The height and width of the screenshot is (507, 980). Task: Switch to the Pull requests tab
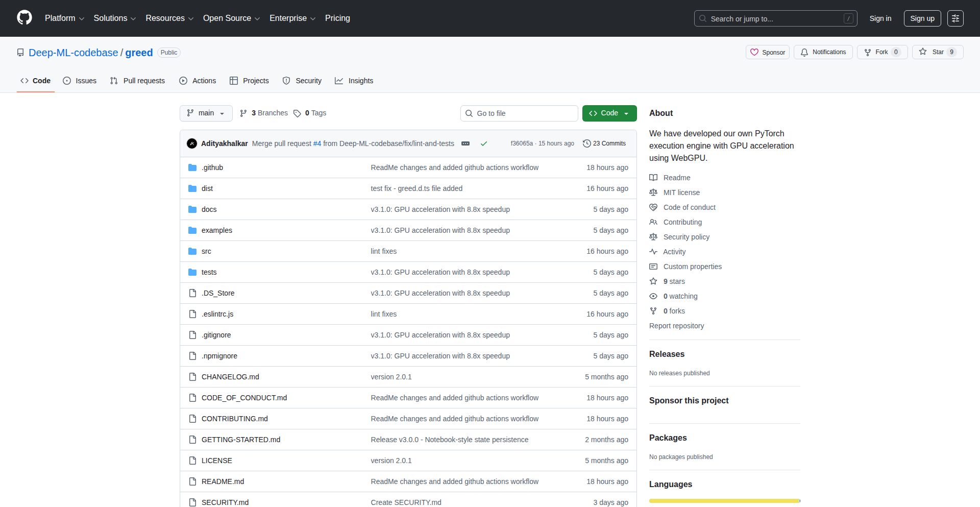coord(137,81)
